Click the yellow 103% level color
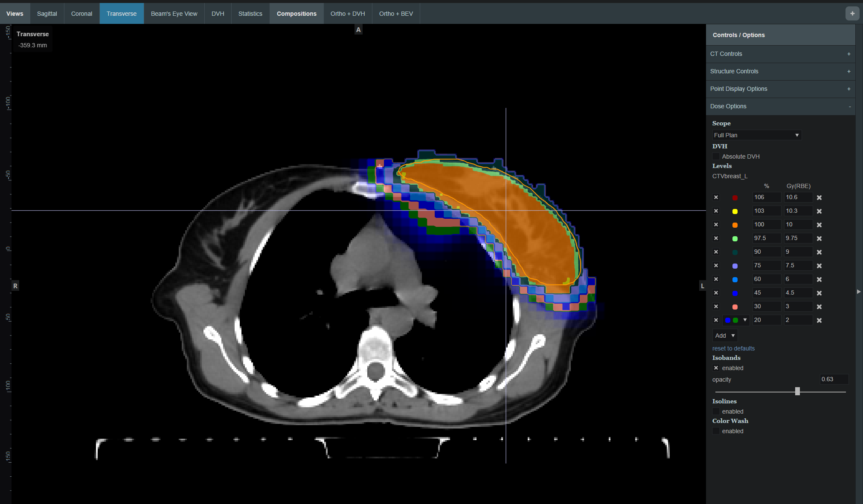The image size is (863, 504). (735, 211)
